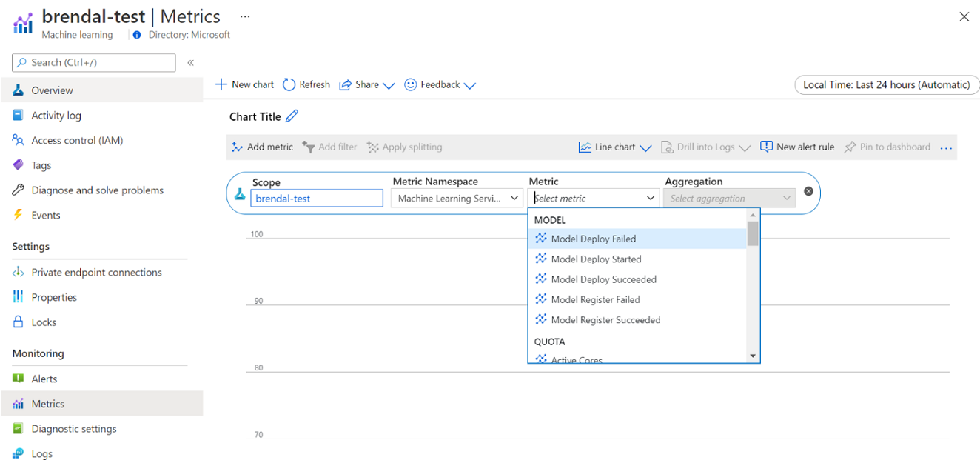Click New chart button
The image size is (980, 466).
244,84
